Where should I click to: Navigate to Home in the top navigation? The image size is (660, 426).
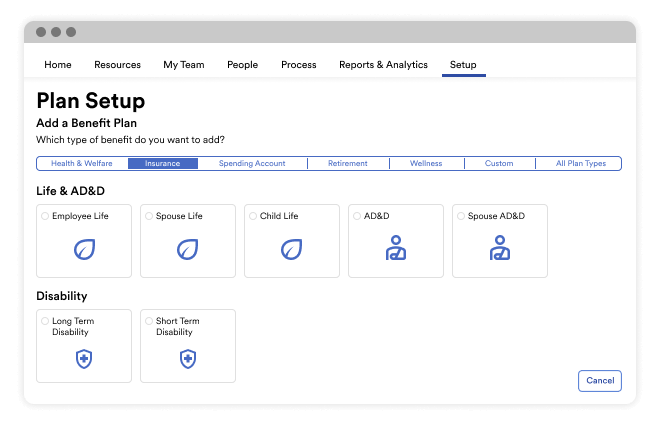point(58,65)
